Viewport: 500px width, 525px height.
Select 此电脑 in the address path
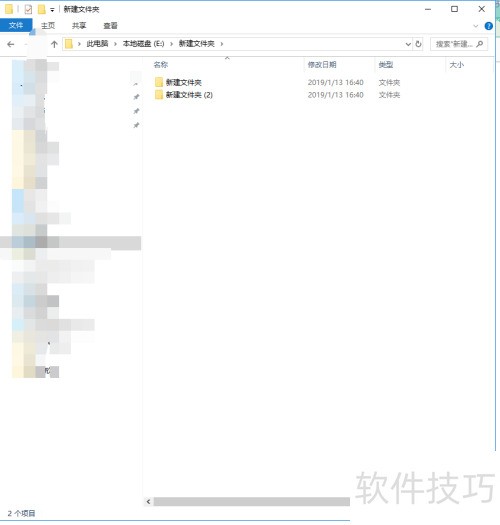tap(97, 44)
